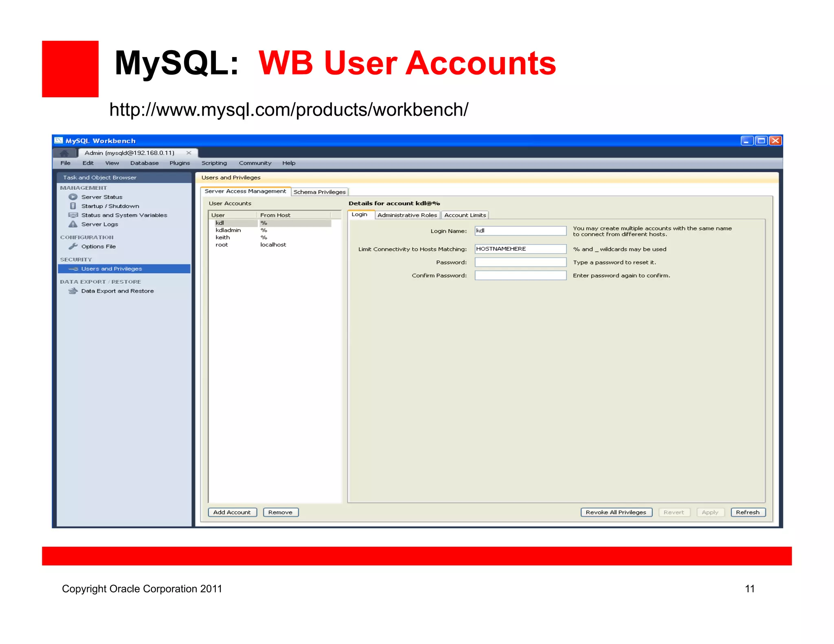Image resolution: width=834 pixels, height=644 pixels.
Task: Click the Apply button
Action: coord(710,513)
